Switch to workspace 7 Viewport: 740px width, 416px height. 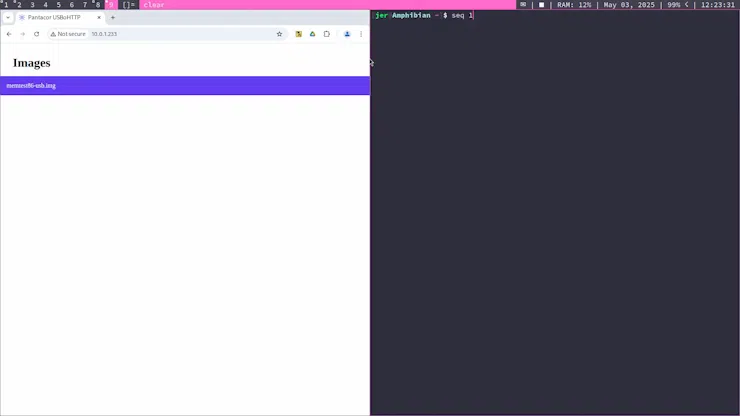(85, 5)
